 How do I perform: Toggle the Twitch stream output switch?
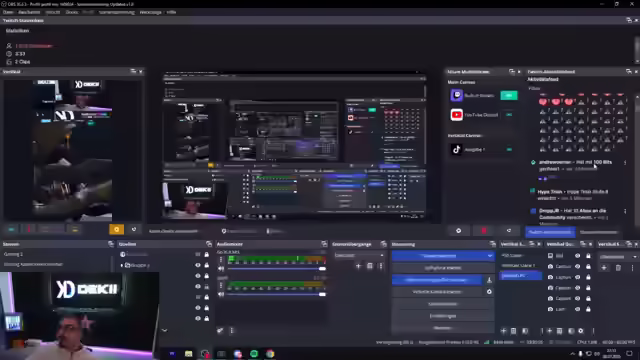pos(509,95)
